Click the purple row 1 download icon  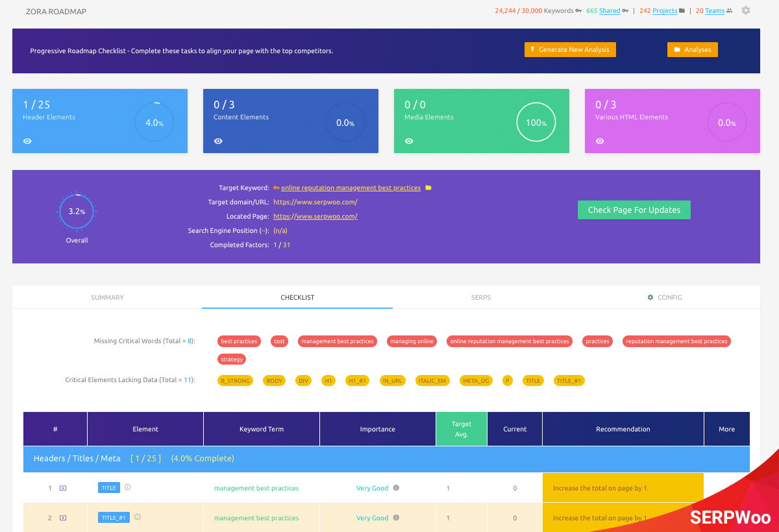click(x=63, y=488)
